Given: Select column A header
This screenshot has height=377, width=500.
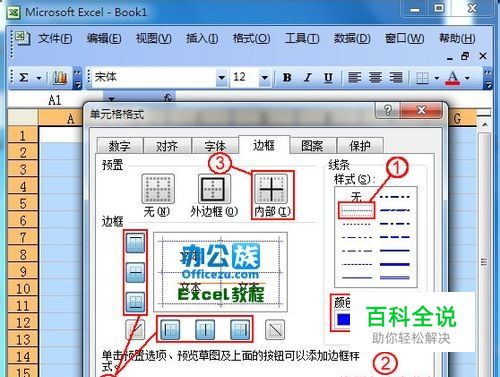Looking at the screenshot, I should [61, 118].
